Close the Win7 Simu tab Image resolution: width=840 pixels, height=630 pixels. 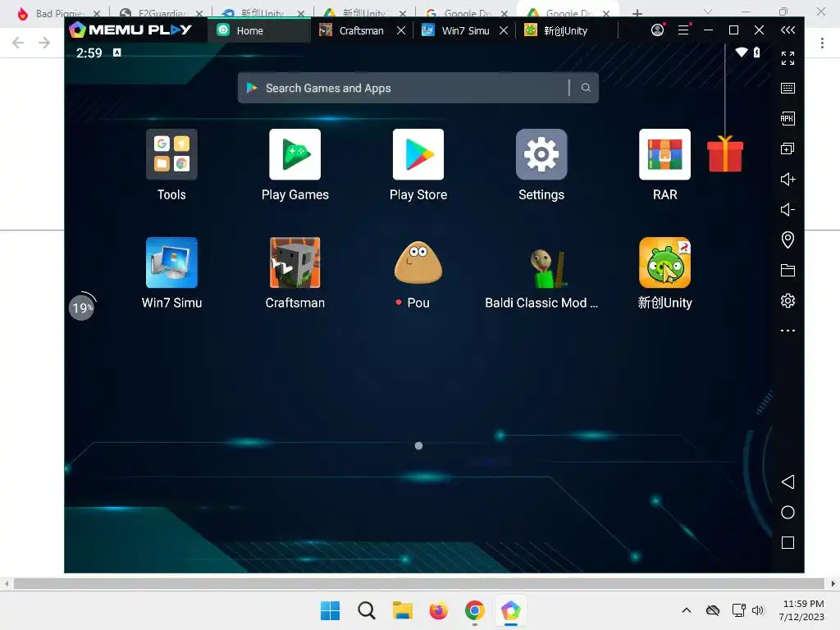[504, 30]
